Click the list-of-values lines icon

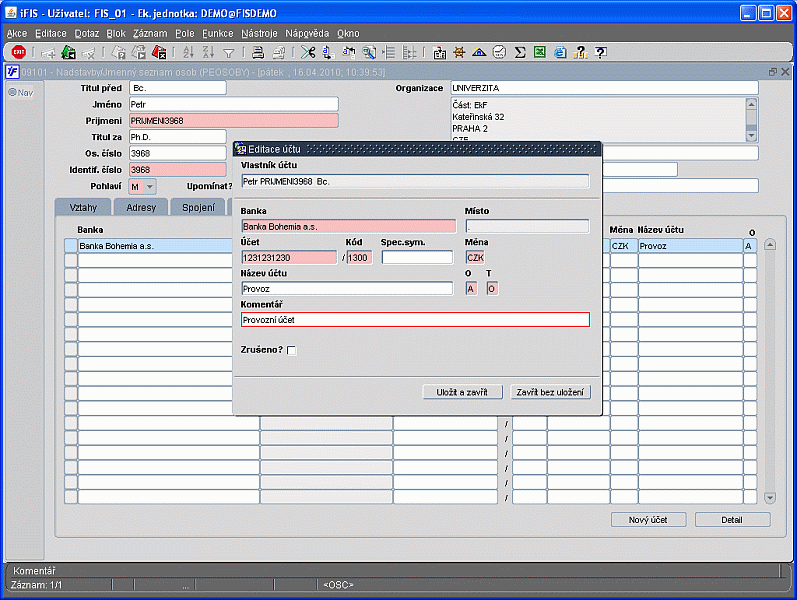(389, 52)
